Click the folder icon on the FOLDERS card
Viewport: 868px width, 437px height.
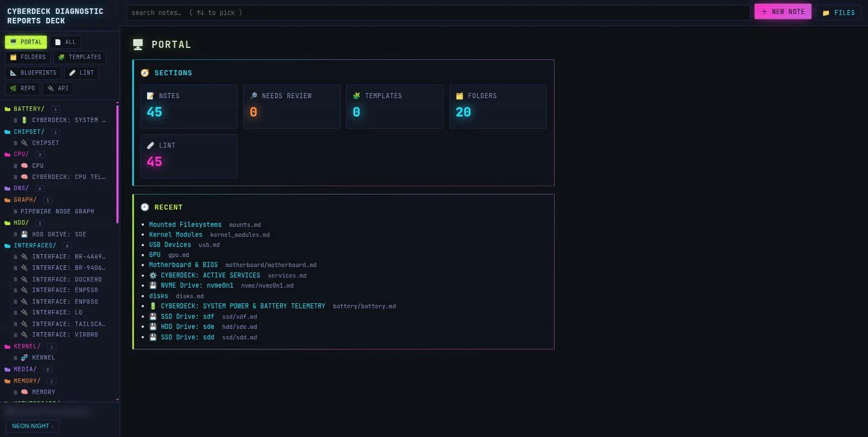(460, 96)
